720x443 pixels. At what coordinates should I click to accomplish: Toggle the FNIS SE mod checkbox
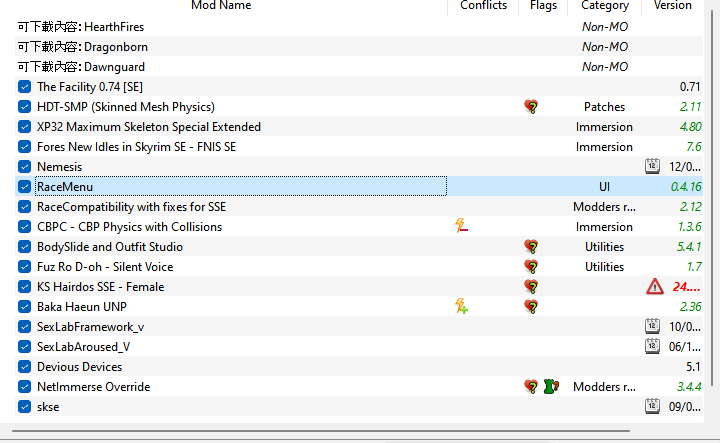tap(24, 147)
